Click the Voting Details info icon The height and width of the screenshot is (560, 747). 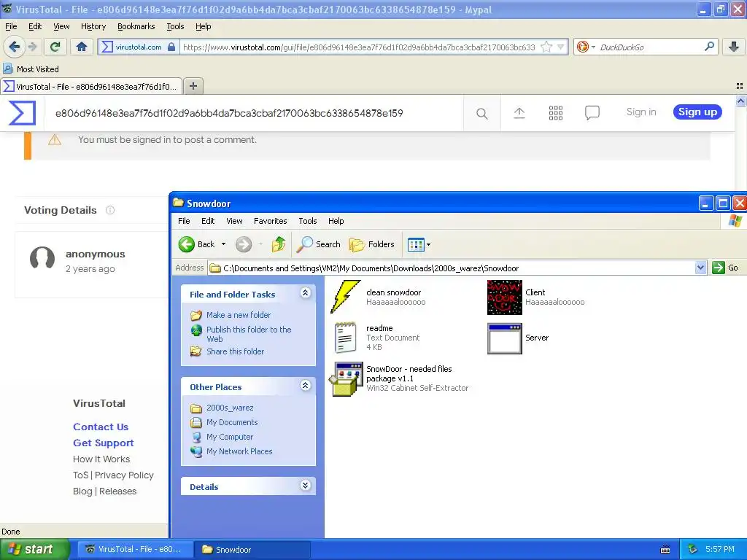pos(110,210)
